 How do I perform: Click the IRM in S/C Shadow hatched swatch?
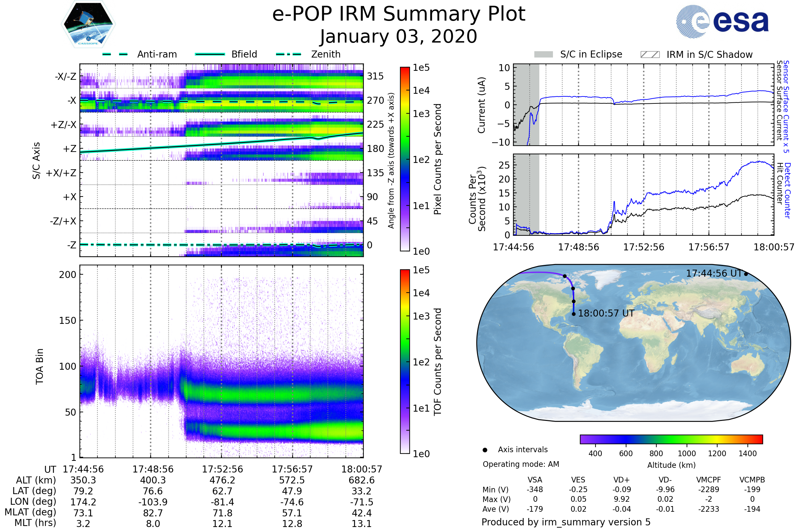click(650, 55)
